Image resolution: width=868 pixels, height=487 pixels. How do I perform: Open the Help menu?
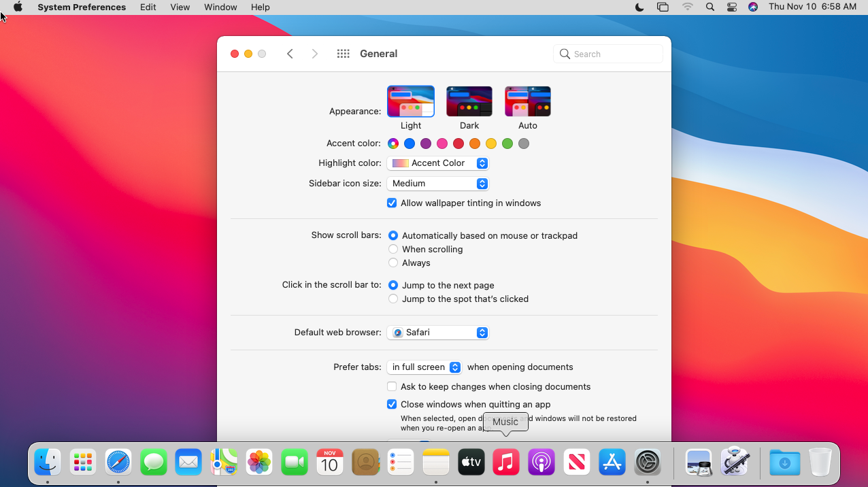coord(261,7)
